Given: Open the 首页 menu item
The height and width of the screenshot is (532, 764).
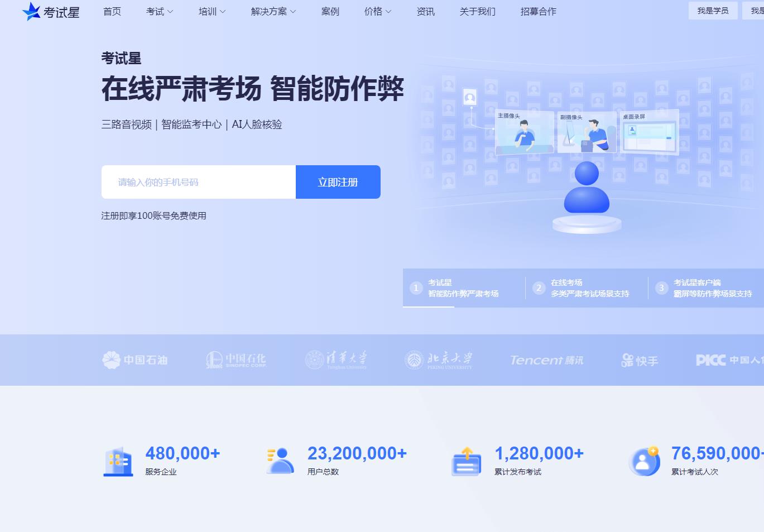Looking at the screenshot, I should tap(112, 11).
